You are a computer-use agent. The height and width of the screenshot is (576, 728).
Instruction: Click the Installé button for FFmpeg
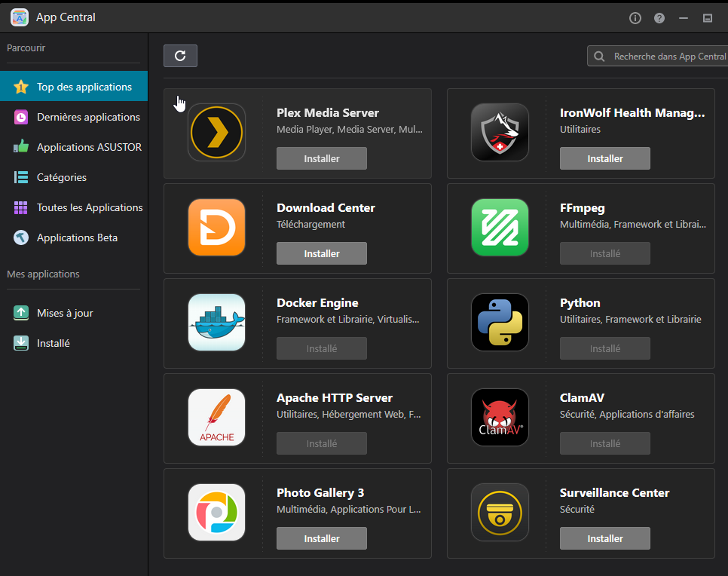(x=605, y=253)
